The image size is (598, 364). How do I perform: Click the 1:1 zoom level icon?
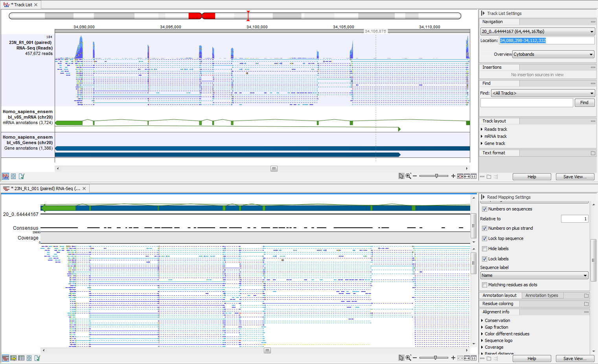pyautogui.click(x=473, y=176)
